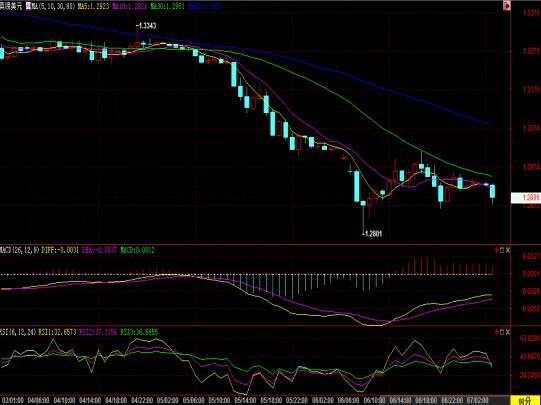Close the RSI indicator panel
Image resolution: width=541 pixels, height=405 pixels.
point(508,332)
